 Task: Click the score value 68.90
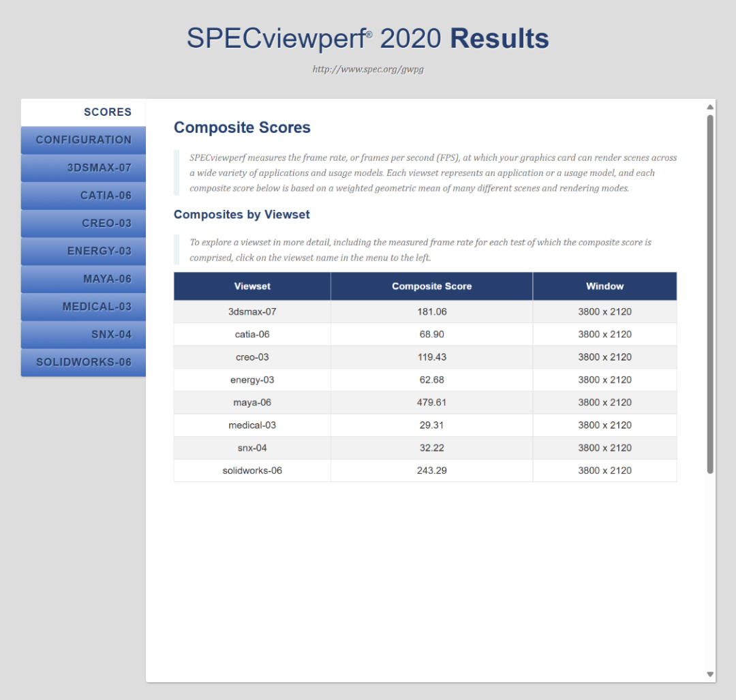click(x=432, y=334)
